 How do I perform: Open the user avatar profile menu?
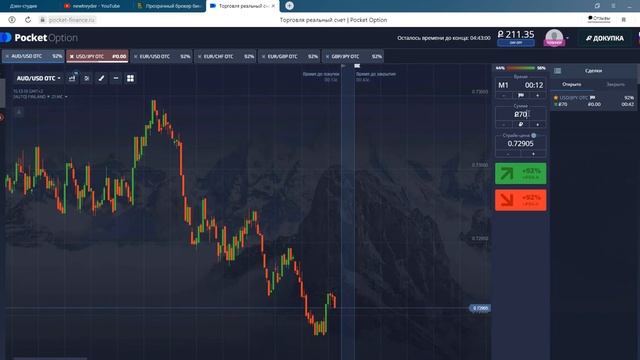(x=554, y=38)
